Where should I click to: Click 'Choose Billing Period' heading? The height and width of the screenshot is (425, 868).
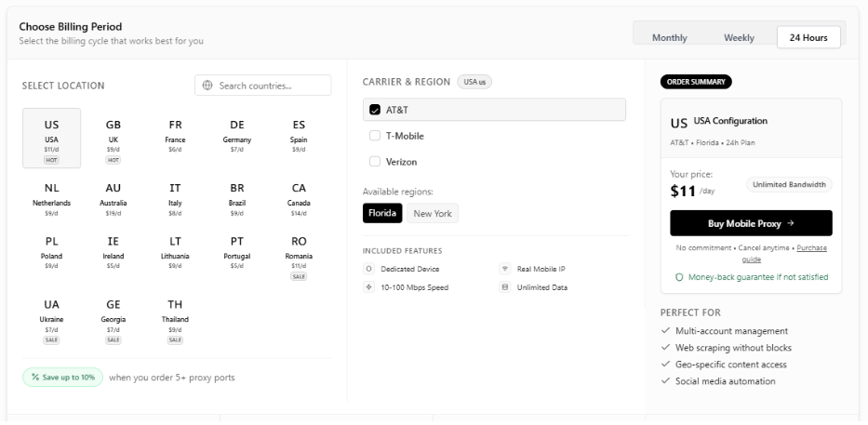tap(71, 27)
